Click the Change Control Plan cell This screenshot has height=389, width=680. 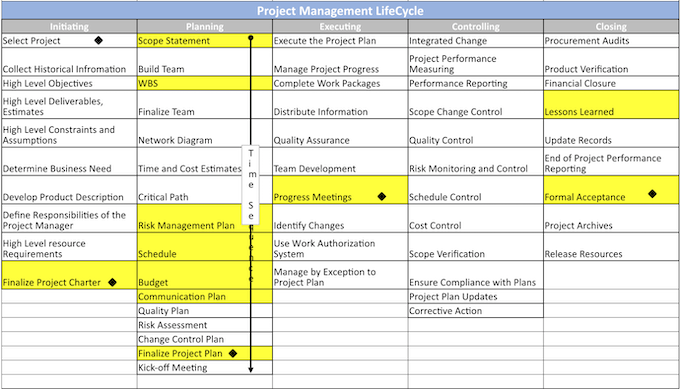pos(205,339)
